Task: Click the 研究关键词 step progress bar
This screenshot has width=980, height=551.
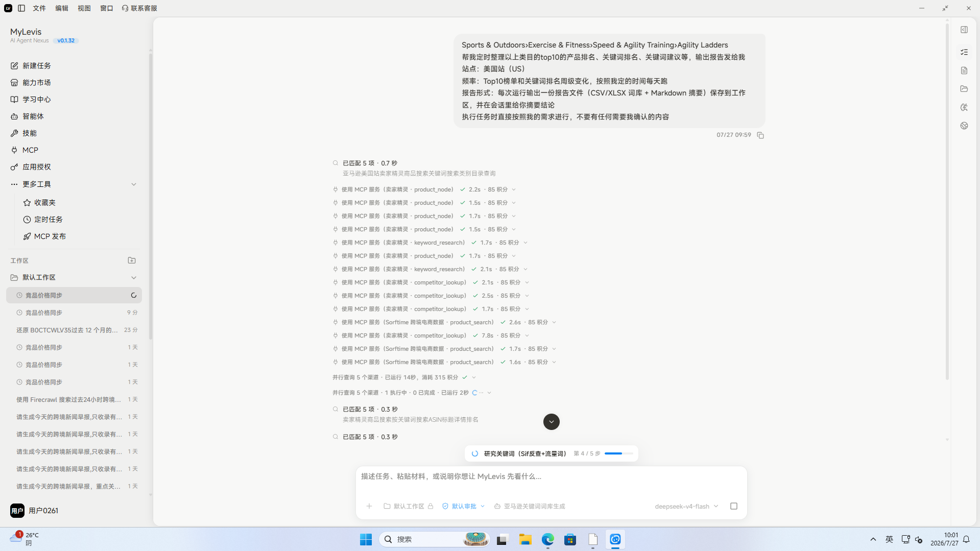Action: coord(618,453)
